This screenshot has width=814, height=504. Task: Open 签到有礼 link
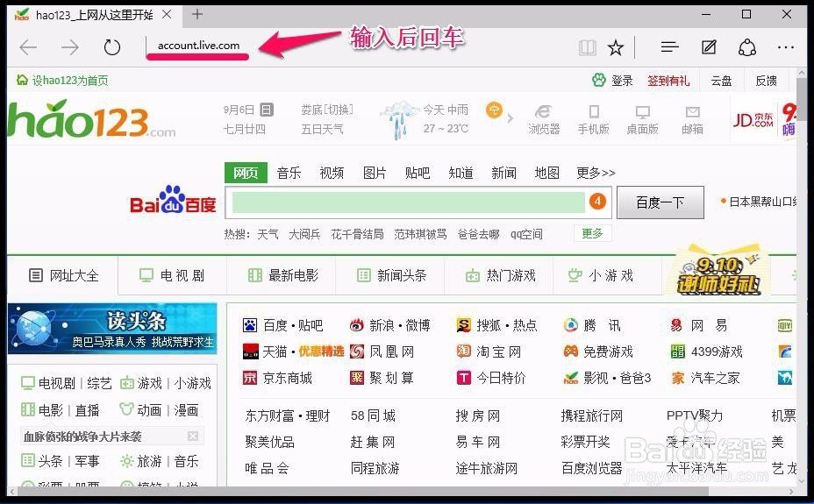pyautogui.click(x=668, y=81)
